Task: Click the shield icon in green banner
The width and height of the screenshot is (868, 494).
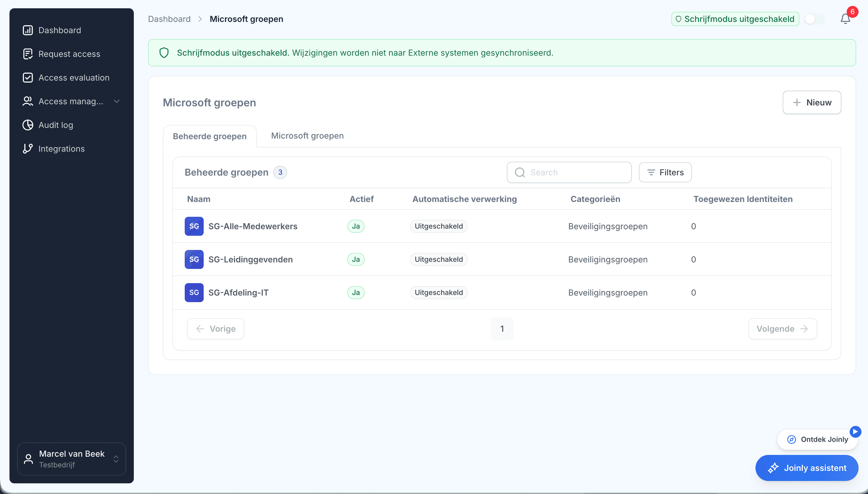Action: tap(164, 53)
